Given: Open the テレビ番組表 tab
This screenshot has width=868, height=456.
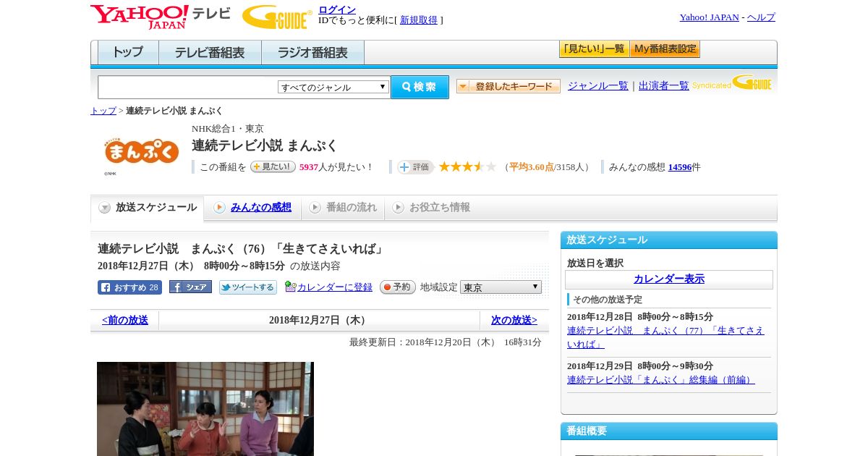Looking at the screenshot, I should [210, 53].
